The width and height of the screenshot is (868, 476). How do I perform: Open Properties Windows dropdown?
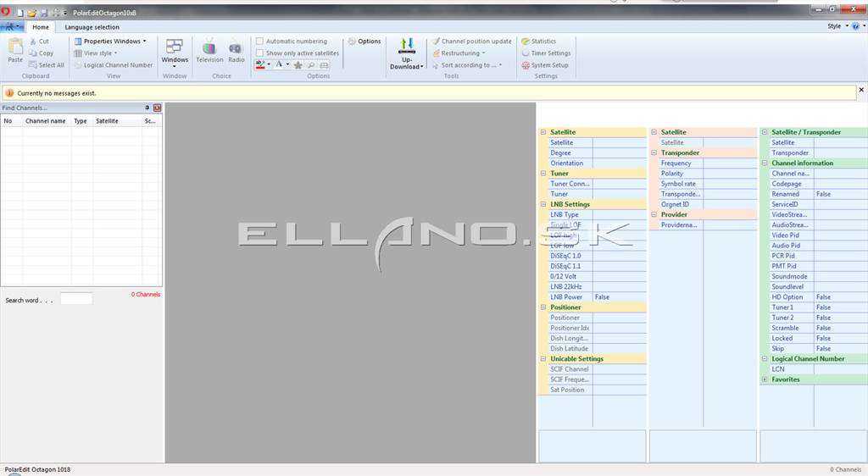pyautogui.click(x=111, y=42)
